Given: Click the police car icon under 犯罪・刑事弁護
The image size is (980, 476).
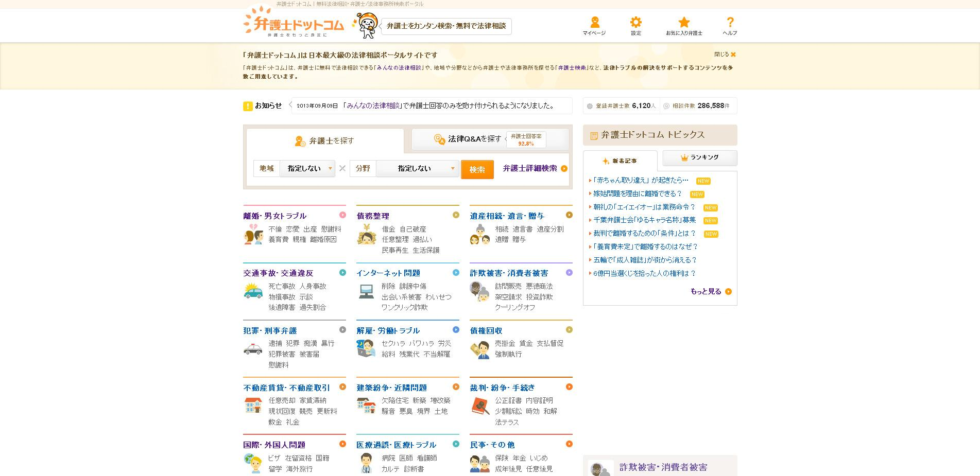Looking at the screenshot, I should (253, 348).
